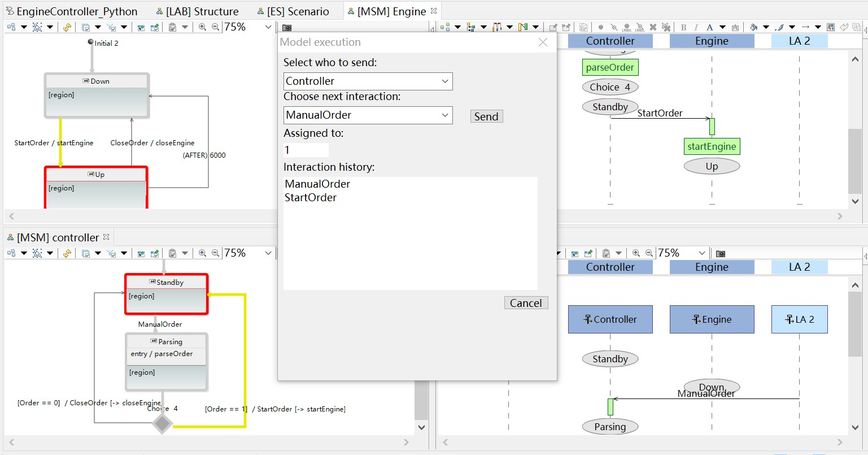Viewport: 868px width, 455px height.
Task: Click Layers icon in controller diagram toolbar
Action: pos(86,253)
